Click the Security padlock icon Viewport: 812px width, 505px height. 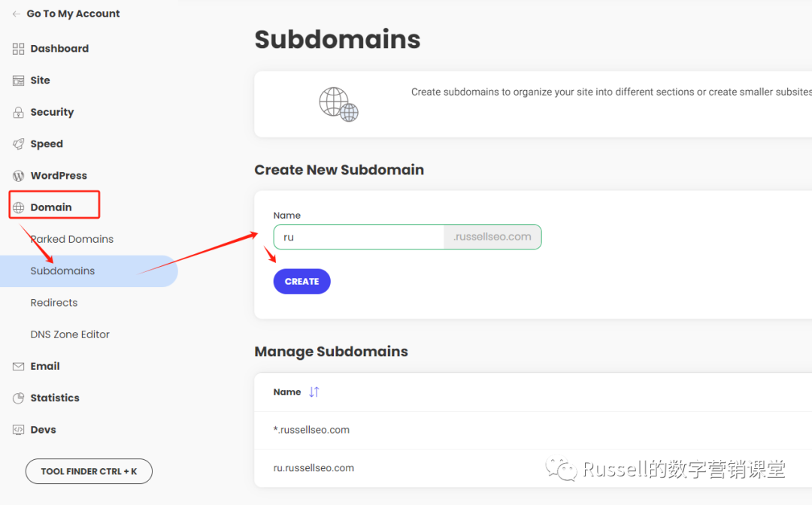[x=19, y=113]
